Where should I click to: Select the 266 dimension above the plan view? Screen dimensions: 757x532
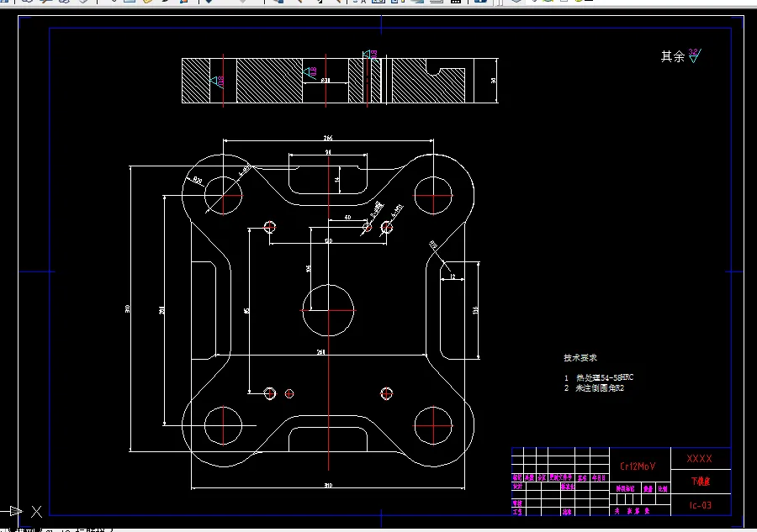(328, 138)
